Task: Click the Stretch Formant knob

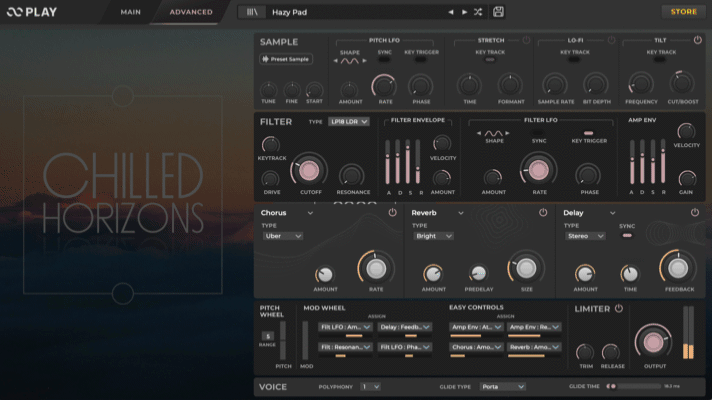Action: pyautogui.click(x=510, y=84)
